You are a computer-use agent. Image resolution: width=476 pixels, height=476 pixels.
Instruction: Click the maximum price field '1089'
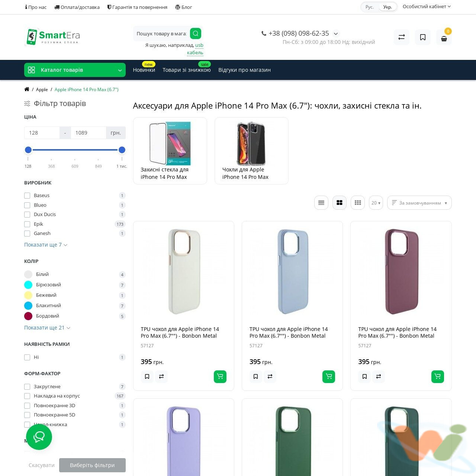click(x=89, y=133)
